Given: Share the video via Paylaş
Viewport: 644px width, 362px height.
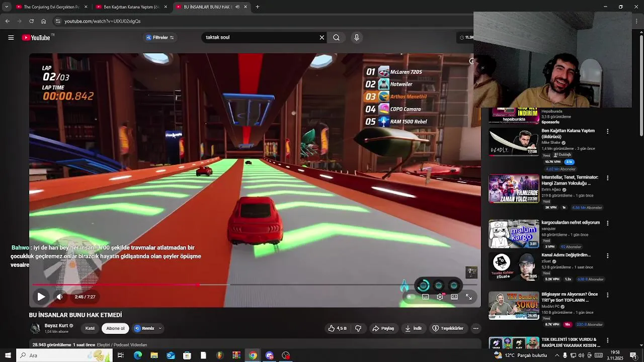Looking at the screenshot, I should [x=383, y=328].
